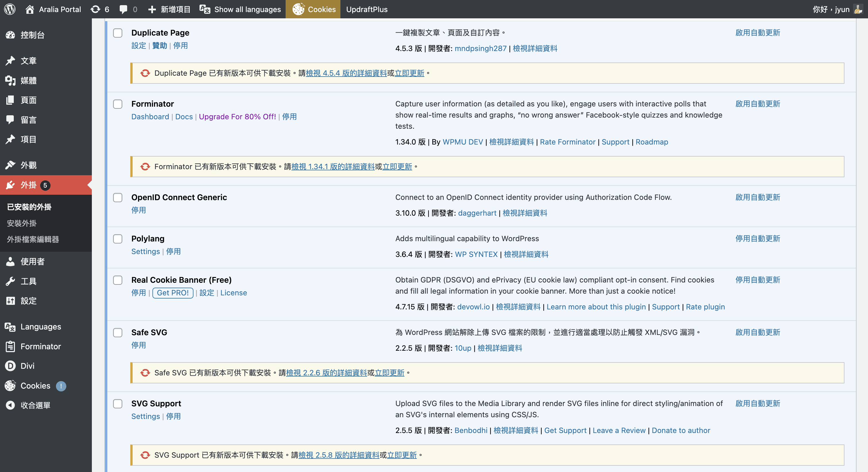Viewport: 868px width, 472px height.
Task: Check the Real Cookie Banner (Free) checkbox
Action: (x=118, y=280)
